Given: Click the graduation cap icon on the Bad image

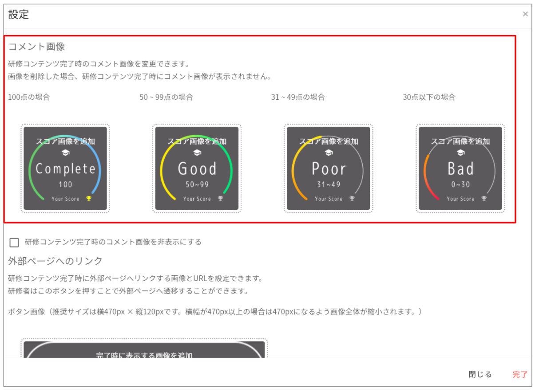Looking at the screenshot, I should (461, 153).
